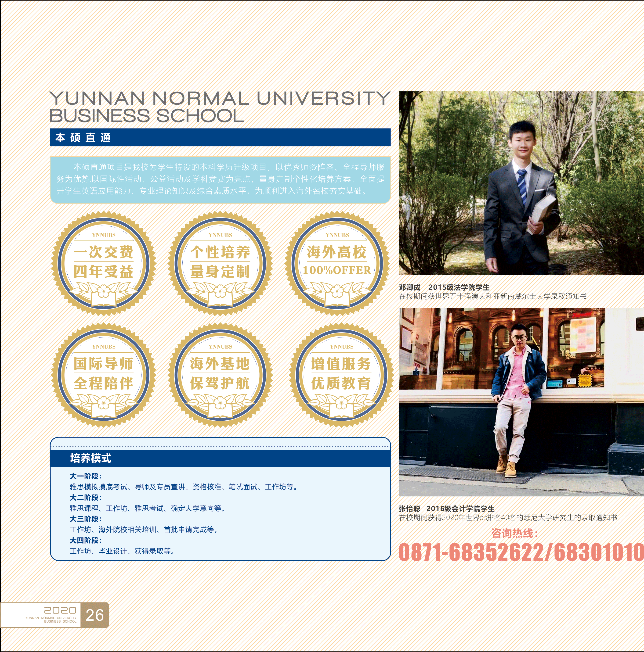This screenshot has width=644, height=652.
Task: Click the 大一阶段 heading
Action: click(x=85, y=476)
